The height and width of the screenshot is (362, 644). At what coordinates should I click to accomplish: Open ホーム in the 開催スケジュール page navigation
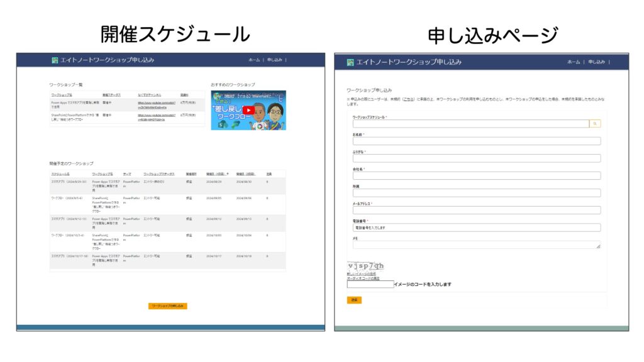[x=254, y=60]
